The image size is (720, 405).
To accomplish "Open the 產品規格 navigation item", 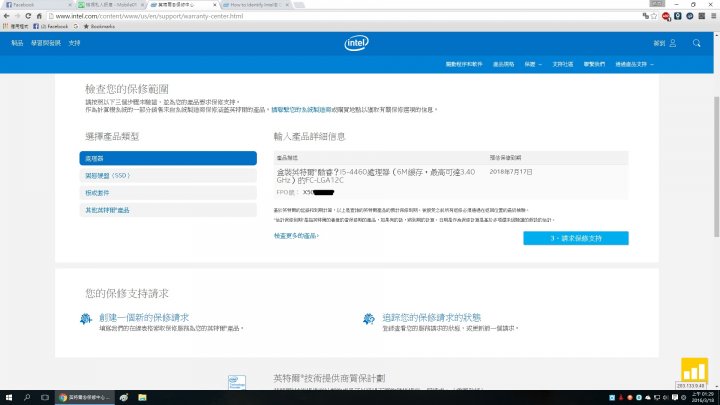I will coord(503,64).
